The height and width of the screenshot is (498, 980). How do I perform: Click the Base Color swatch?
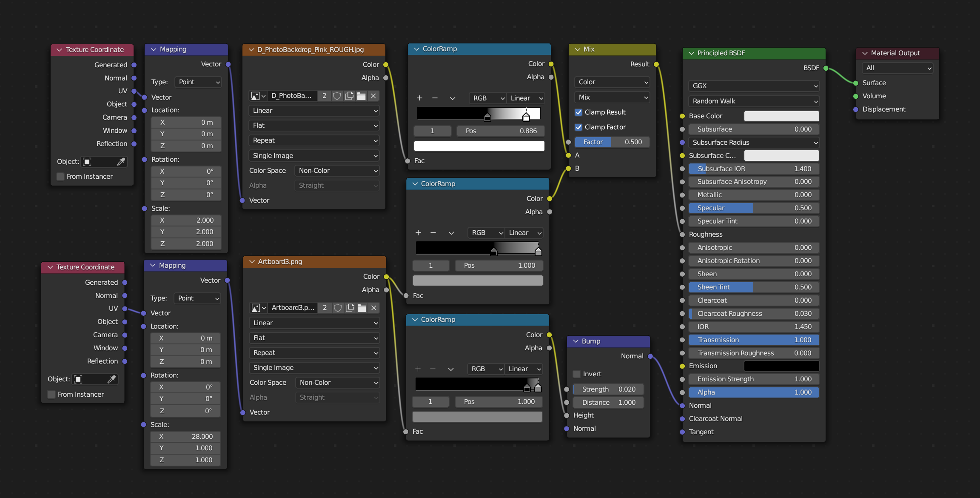click(781, 116)
